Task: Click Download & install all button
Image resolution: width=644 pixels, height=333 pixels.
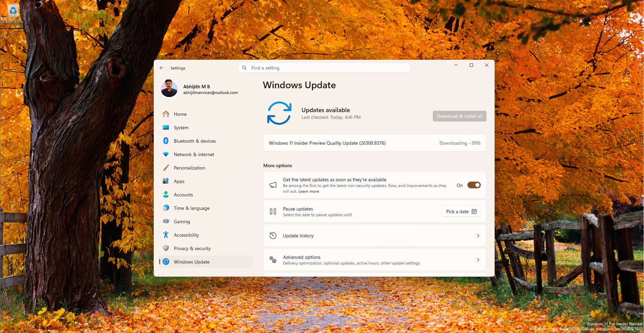Action: coord(459,116)
